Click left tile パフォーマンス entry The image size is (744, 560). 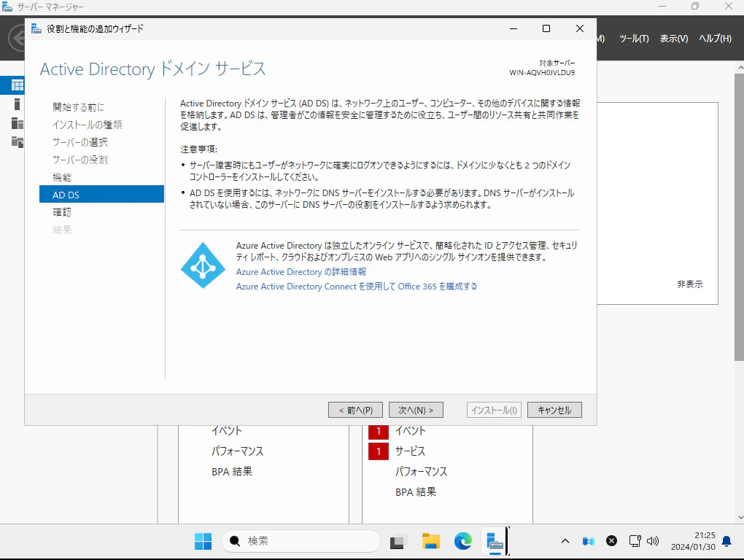(237, 451)
